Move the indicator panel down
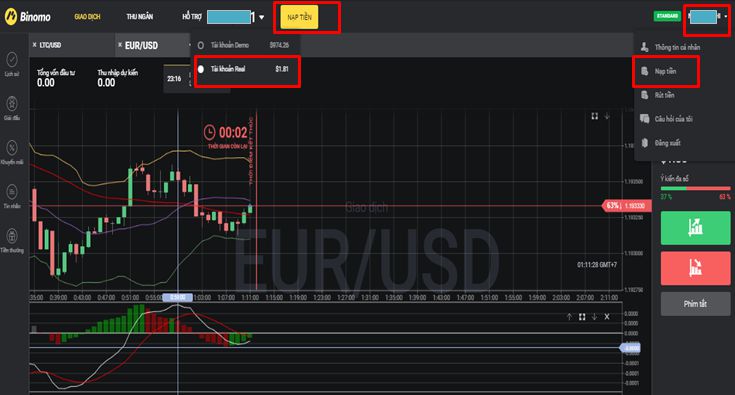 [594, 317]
